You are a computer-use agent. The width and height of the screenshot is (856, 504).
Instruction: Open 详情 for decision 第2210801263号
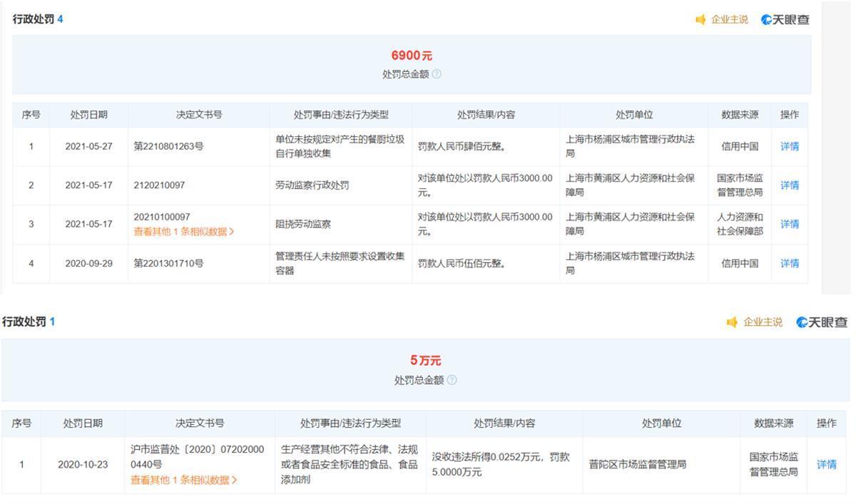pyautogui.click(x=790, y=146)
